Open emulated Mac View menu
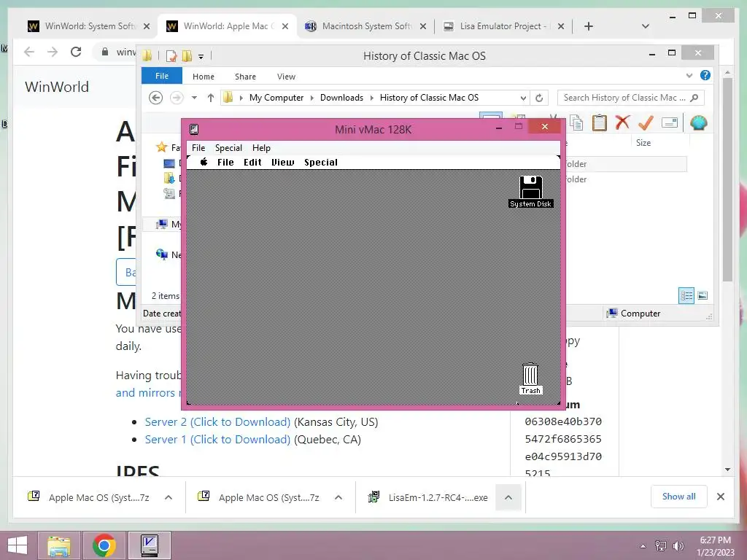 pyautogui.click(x=282, y=163)
